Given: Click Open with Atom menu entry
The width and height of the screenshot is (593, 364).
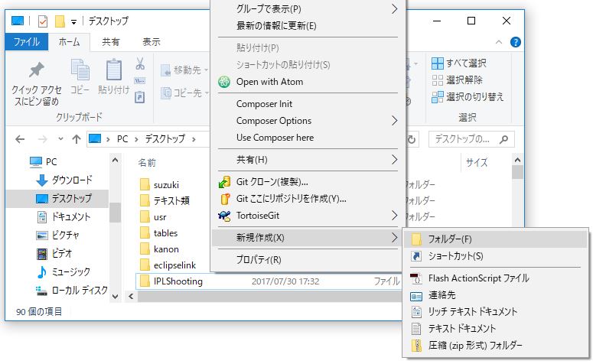Looking at the screenshot, I should pyautogui.click(x=308, y=82).
